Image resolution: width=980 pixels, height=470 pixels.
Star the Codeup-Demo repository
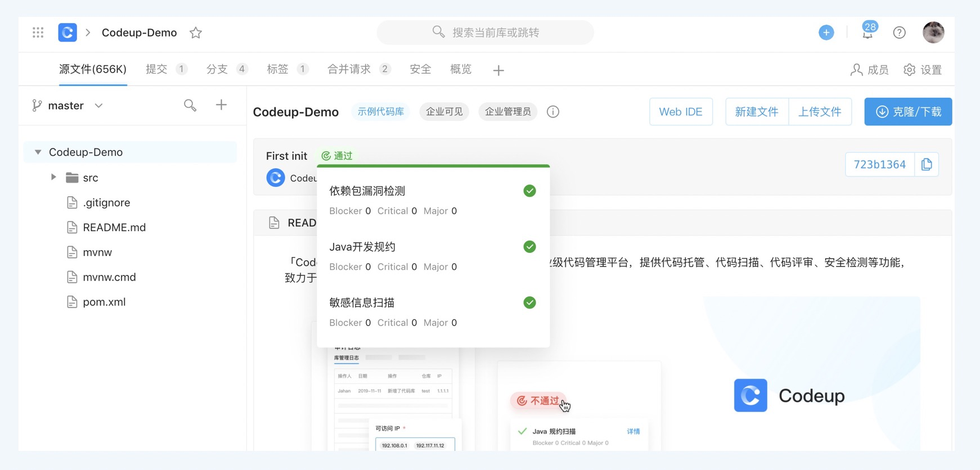coord(196,33)
